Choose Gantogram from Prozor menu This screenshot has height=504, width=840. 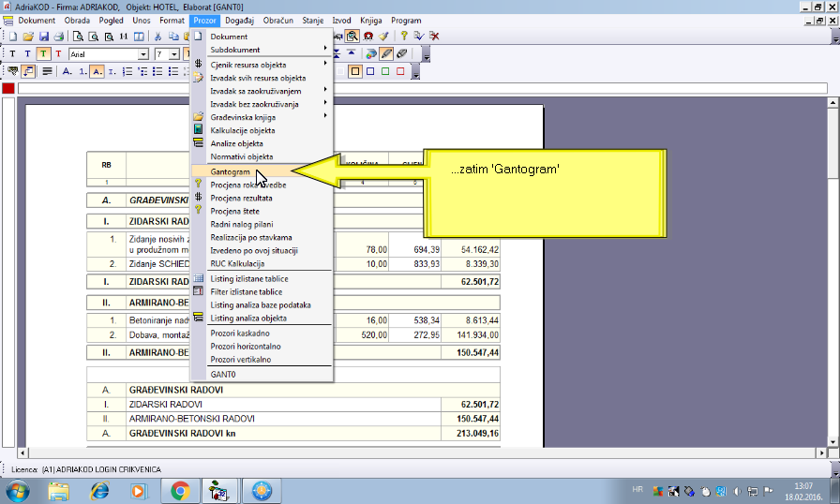pyautogui.click(x=262, y=171)
